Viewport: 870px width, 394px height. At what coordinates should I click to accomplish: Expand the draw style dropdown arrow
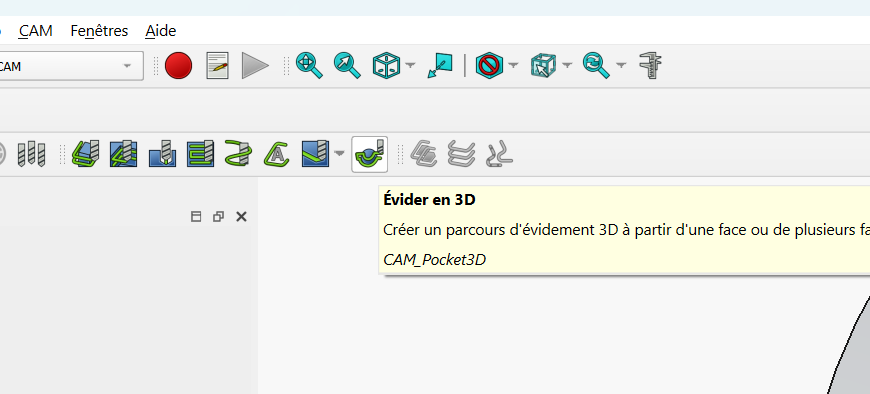pos(513,65)
